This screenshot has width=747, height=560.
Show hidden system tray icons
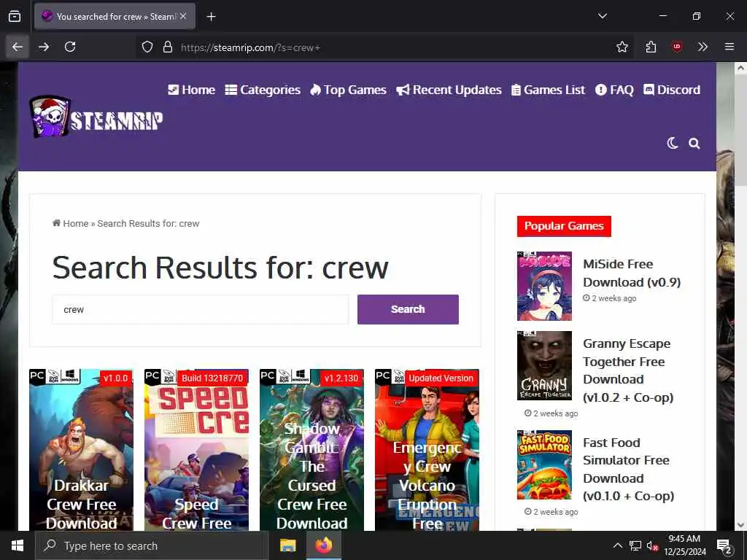coord(617,545)
